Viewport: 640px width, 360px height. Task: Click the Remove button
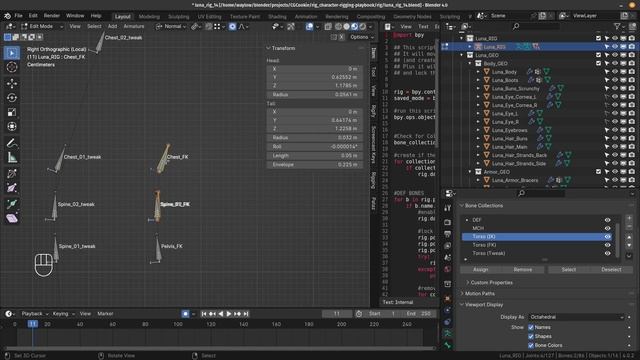[523, 269]
